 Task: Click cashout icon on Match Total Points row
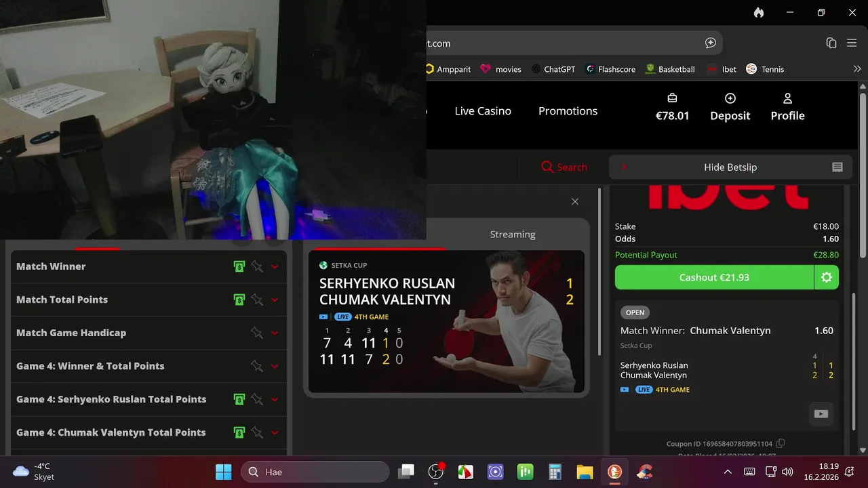[239, 300]
